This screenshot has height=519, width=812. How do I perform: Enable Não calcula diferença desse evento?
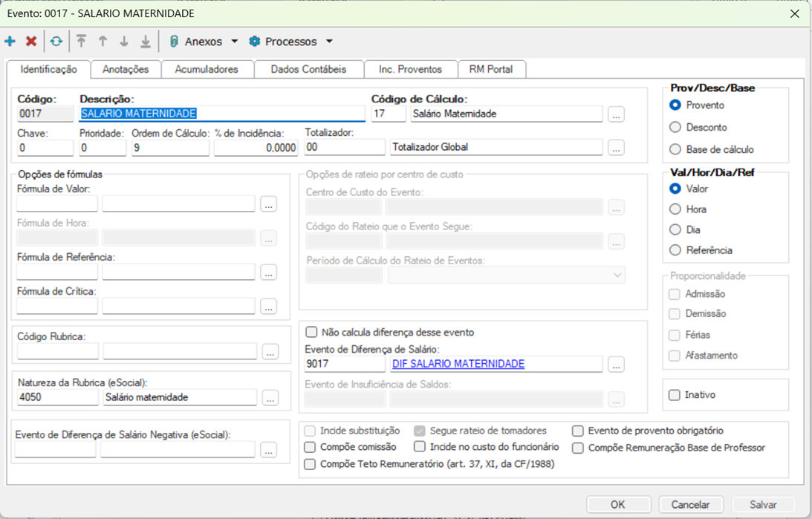tap(312, 333)
